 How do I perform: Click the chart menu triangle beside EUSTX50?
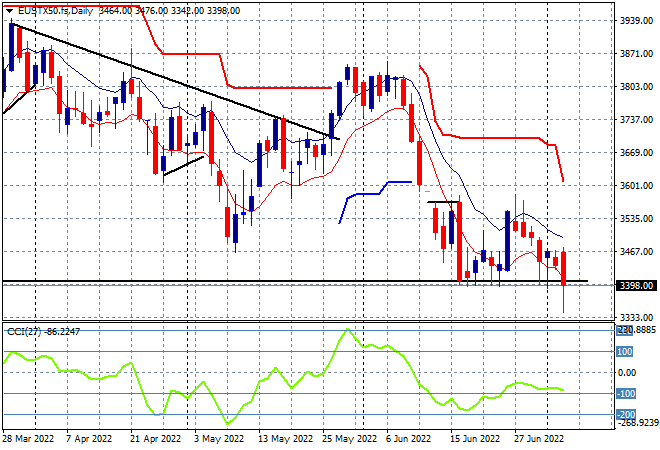(9, 11)
